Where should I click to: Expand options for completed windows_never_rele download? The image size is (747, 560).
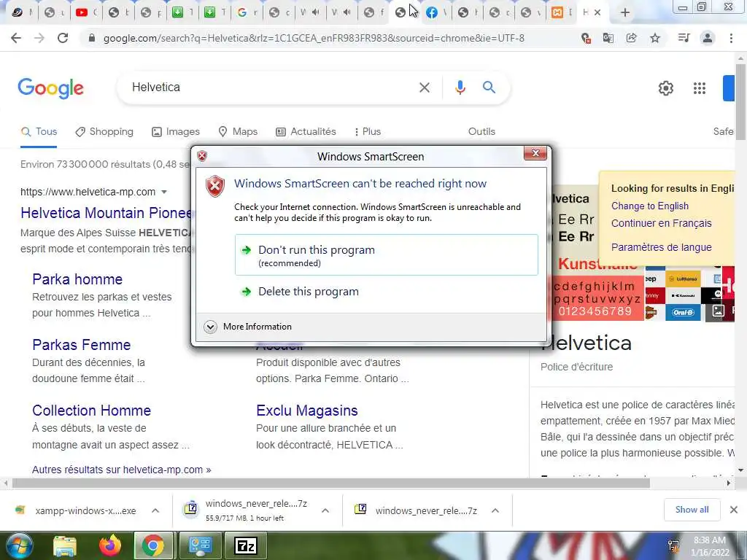[495, 510]
